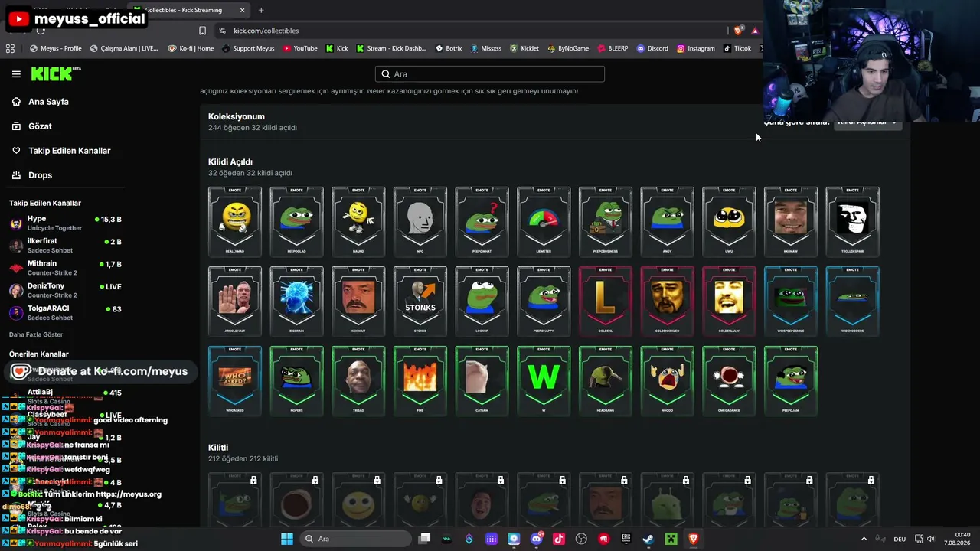This screenshot has height=551, width=980.
Task: Open the sort-by dropdown for collectibles
Action: (x=867, y=122)
